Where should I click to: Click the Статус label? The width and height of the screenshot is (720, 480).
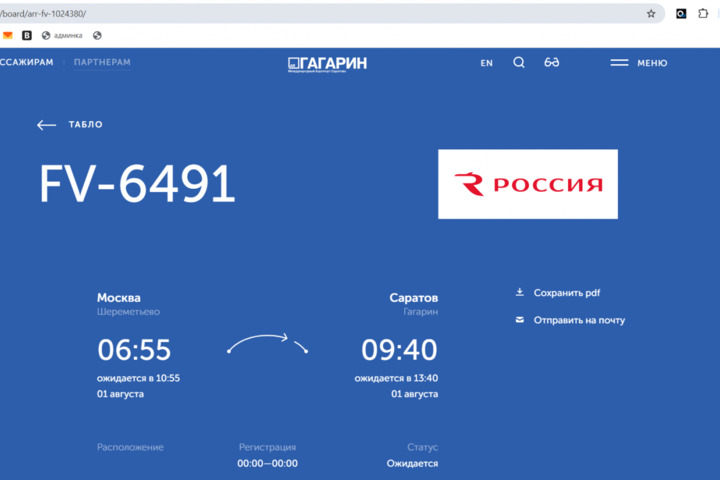(x=422, y=447)
